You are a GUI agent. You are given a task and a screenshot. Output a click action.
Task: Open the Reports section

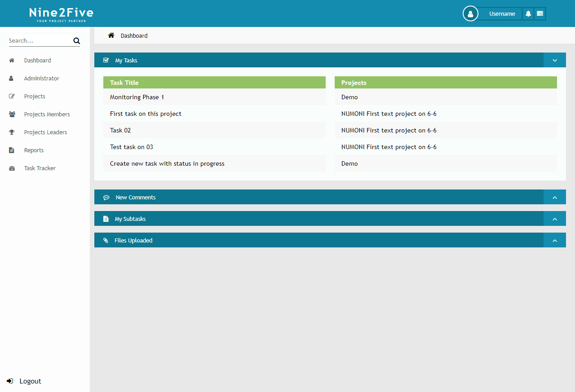(34, 150)
